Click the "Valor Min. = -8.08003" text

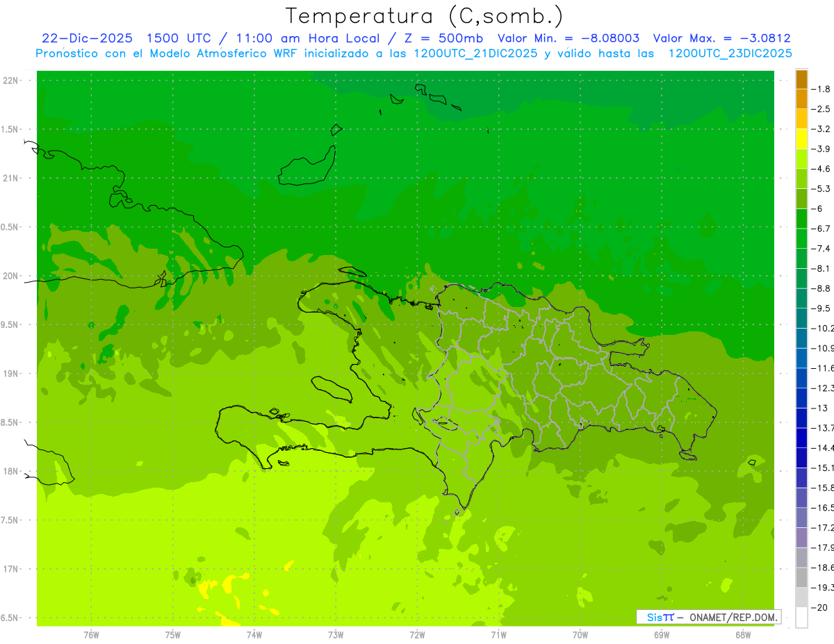coord(569,38)
